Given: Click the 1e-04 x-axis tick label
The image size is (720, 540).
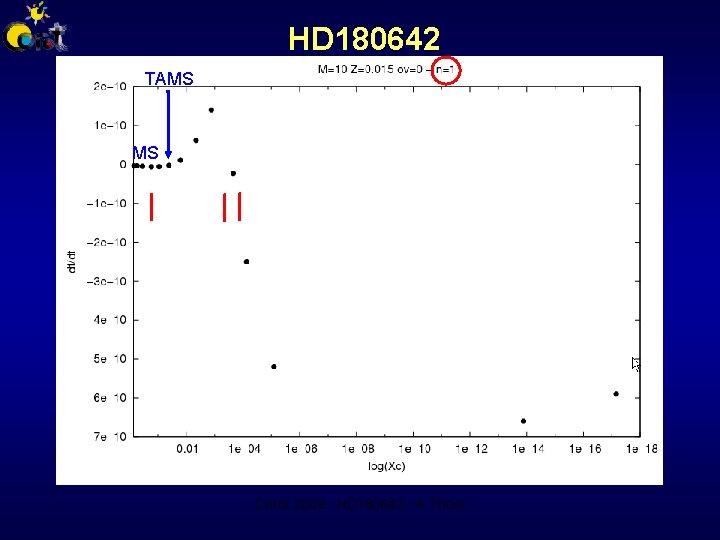Looking at the screenshot, I should point(244,449).
